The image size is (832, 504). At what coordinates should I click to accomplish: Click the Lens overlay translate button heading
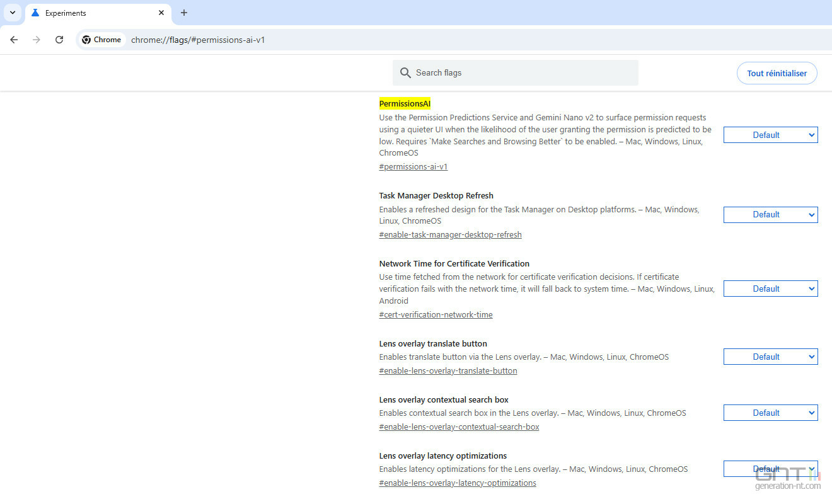tap(433, 344)
